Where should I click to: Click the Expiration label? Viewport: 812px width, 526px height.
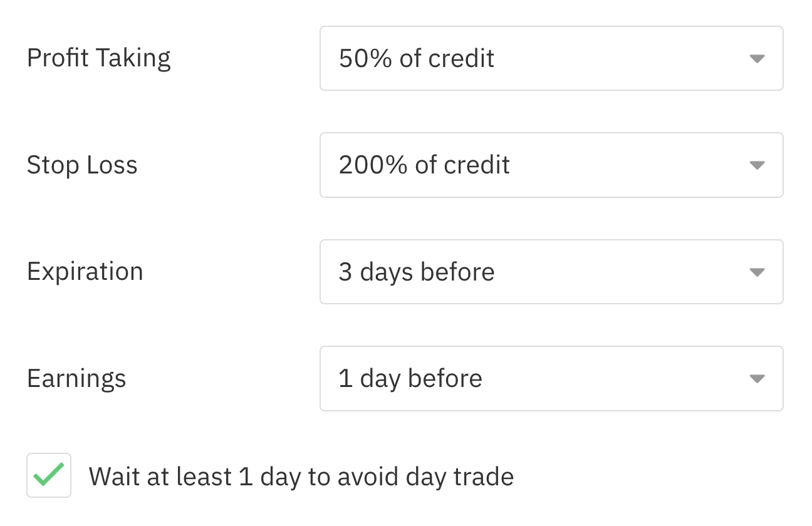coord(85,272)
